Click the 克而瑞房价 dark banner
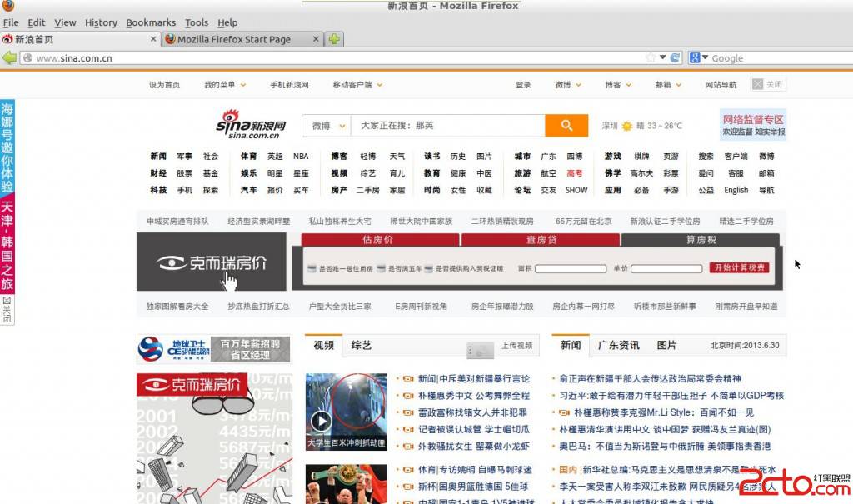 212,262
